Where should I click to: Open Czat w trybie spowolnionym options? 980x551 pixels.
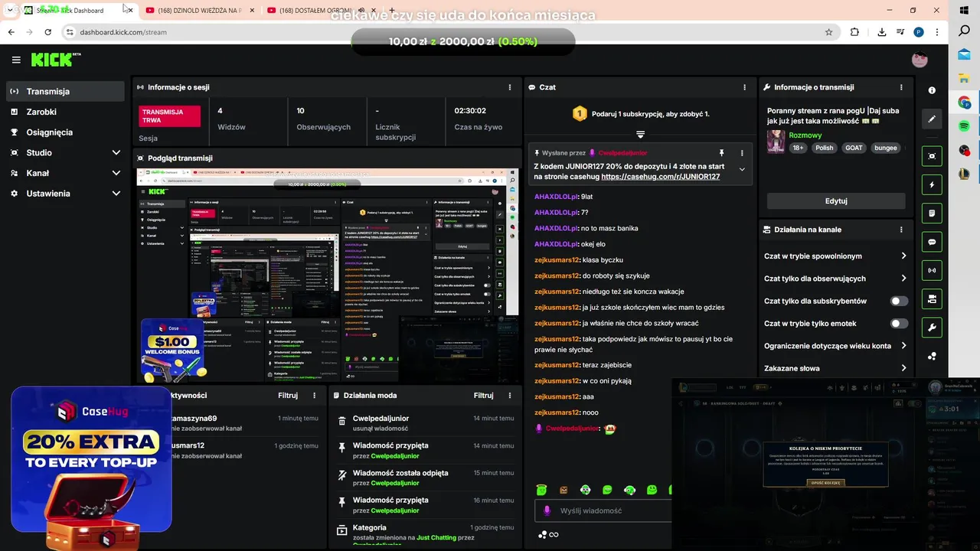(835, 256)
